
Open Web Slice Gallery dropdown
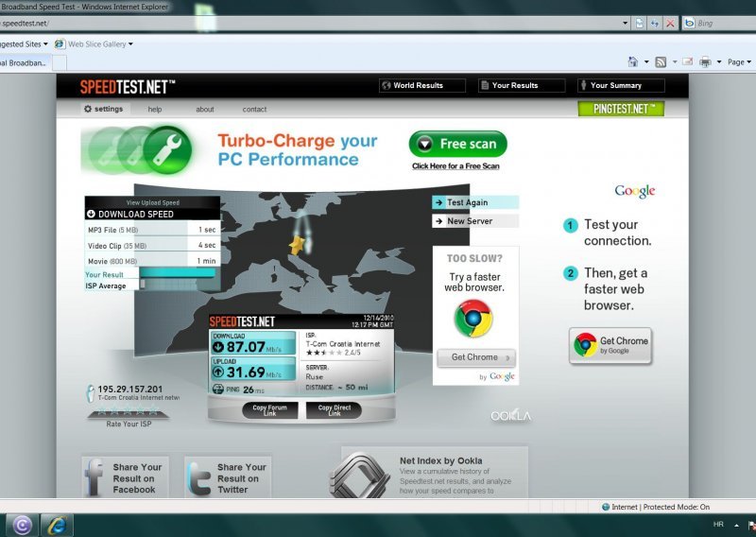coord(94,43)
